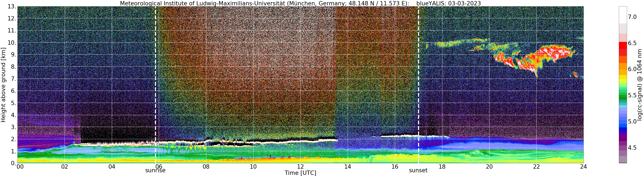The image size is (644, 177).
Task: Click the y-axis tick label '3.'
Action: click(x=14, y=127)
